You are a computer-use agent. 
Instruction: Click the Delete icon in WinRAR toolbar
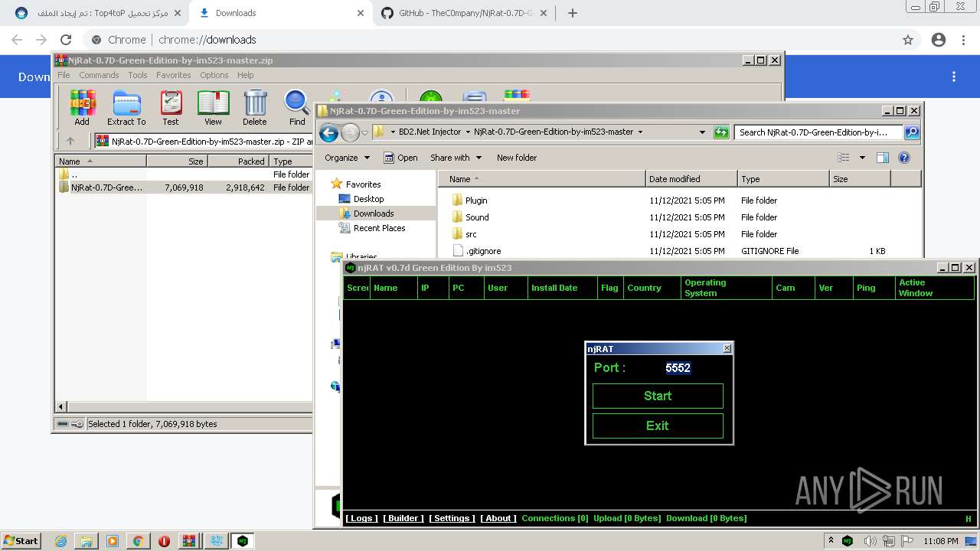tap(255, 108)
